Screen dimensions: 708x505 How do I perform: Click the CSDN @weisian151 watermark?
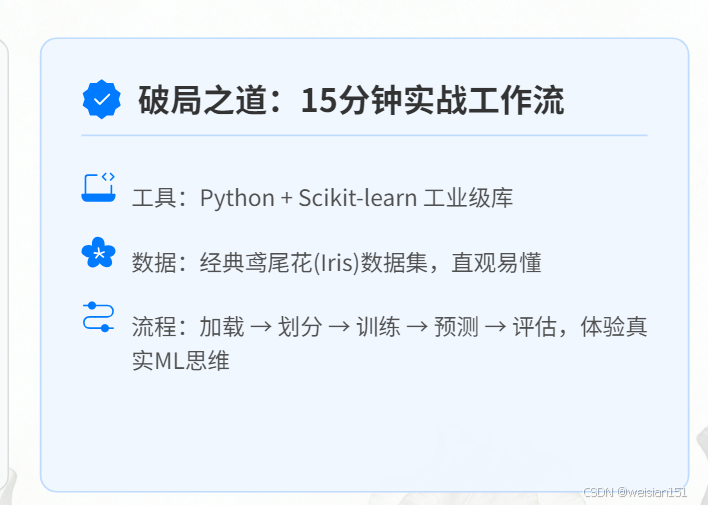635,492
